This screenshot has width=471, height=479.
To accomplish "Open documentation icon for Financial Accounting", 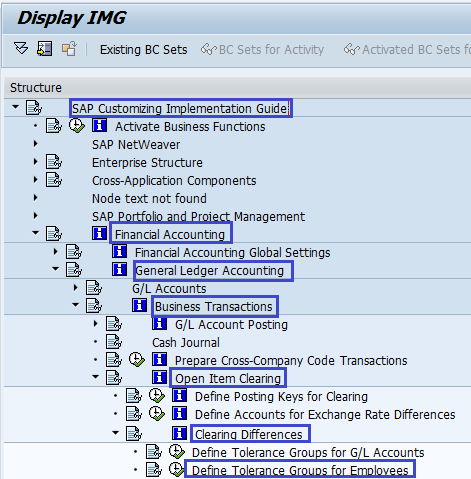I will (x=54, y=234).
